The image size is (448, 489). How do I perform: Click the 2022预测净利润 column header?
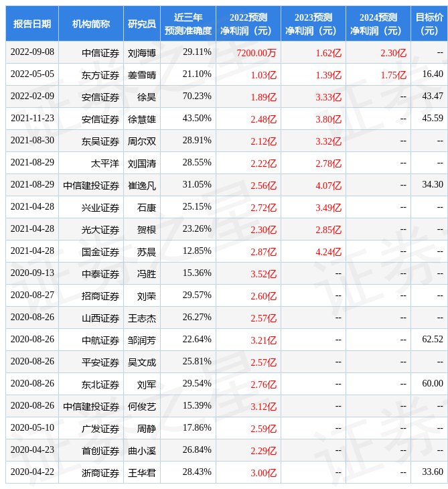click(248, 23)
